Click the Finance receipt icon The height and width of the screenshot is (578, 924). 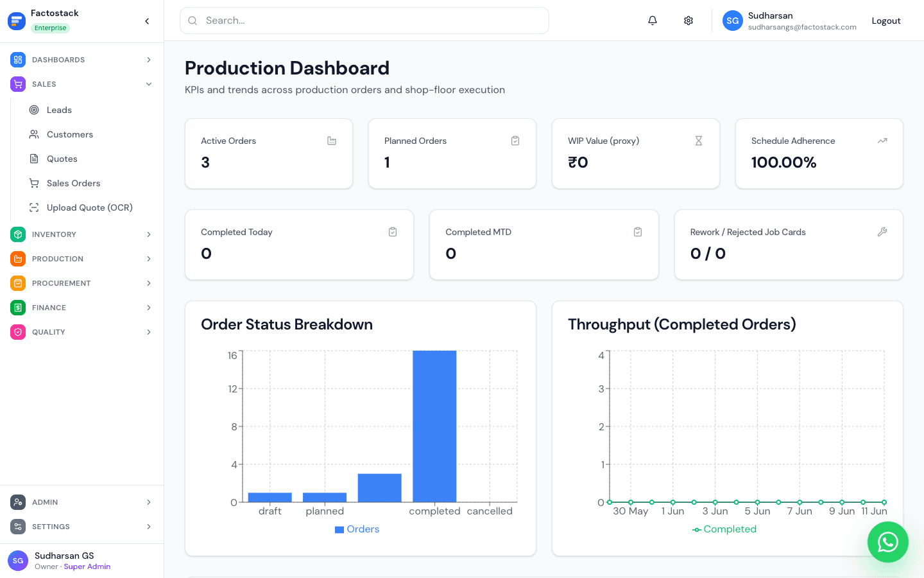coord(18,308)
